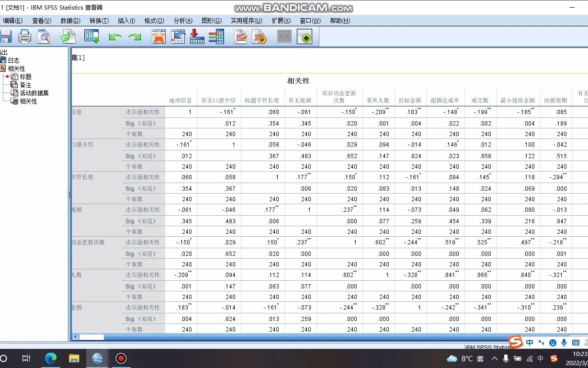Open the 图形(G) menu
Image resolution: width=588 pixels, height=368 pixels.
(x=212, y=21)
